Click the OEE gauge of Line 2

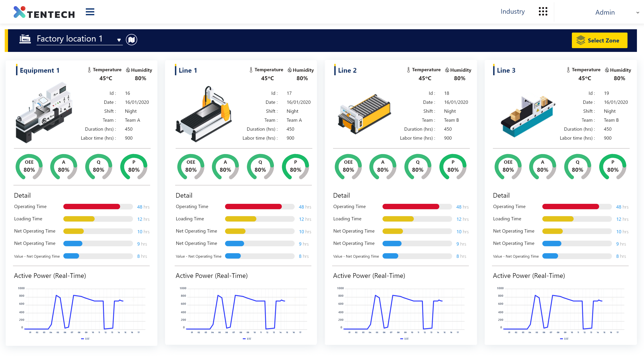[x=348, y=166]
